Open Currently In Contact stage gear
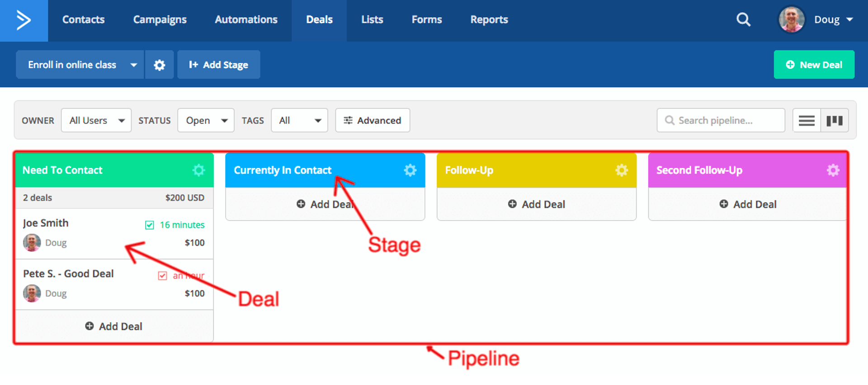868x385 pixels. click(410, 170)
